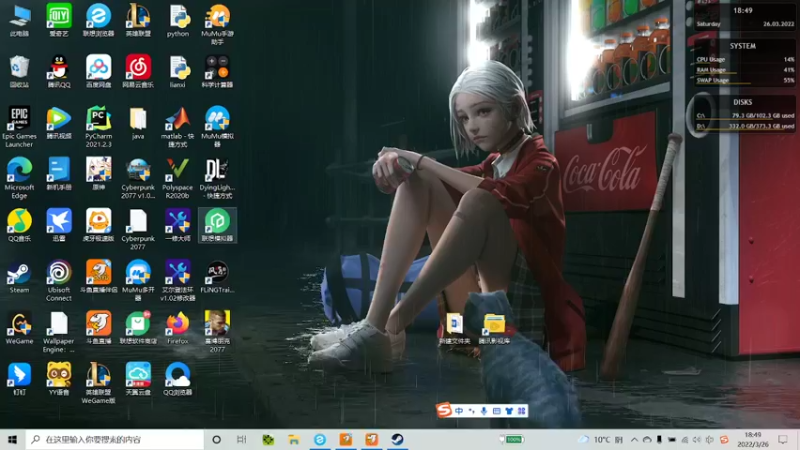Open Task View on the taskbar
Image resolution: width=800 pixels, height=450 pixels.
(242, 439)
